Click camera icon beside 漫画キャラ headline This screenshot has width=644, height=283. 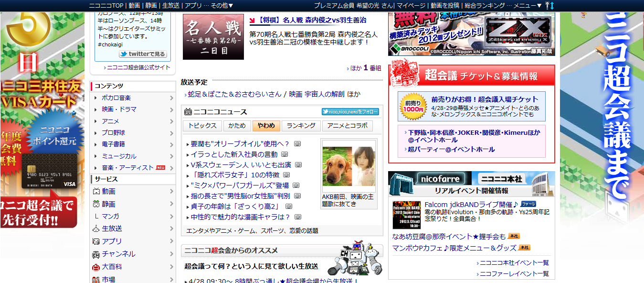pyautogui.click(x=298, y=217)
